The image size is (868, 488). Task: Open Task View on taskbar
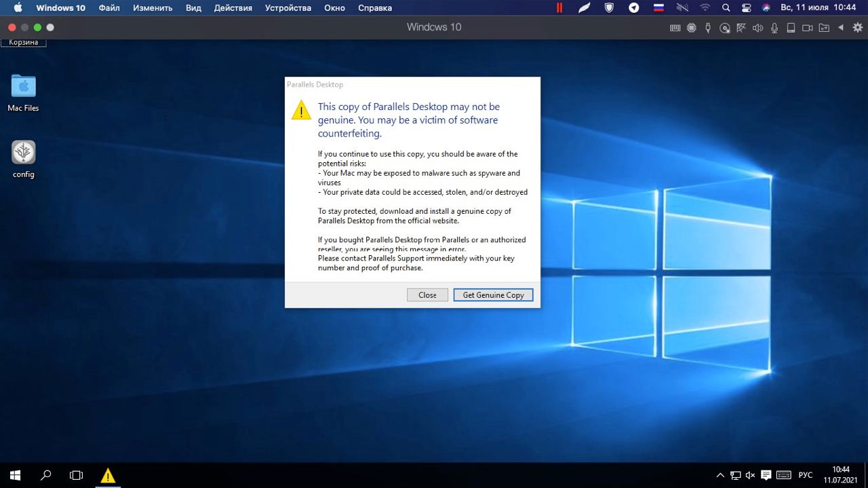(x=76, y=475)
